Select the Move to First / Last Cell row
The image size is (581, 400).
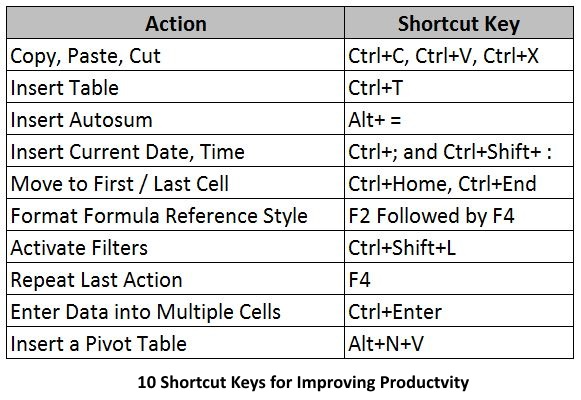coord(290,183)
